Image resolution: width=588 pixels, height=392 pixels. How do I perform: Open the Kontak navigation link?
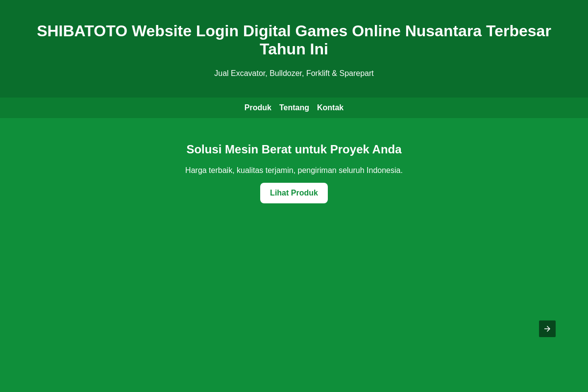pyautogui.click(x=330, y=108)
